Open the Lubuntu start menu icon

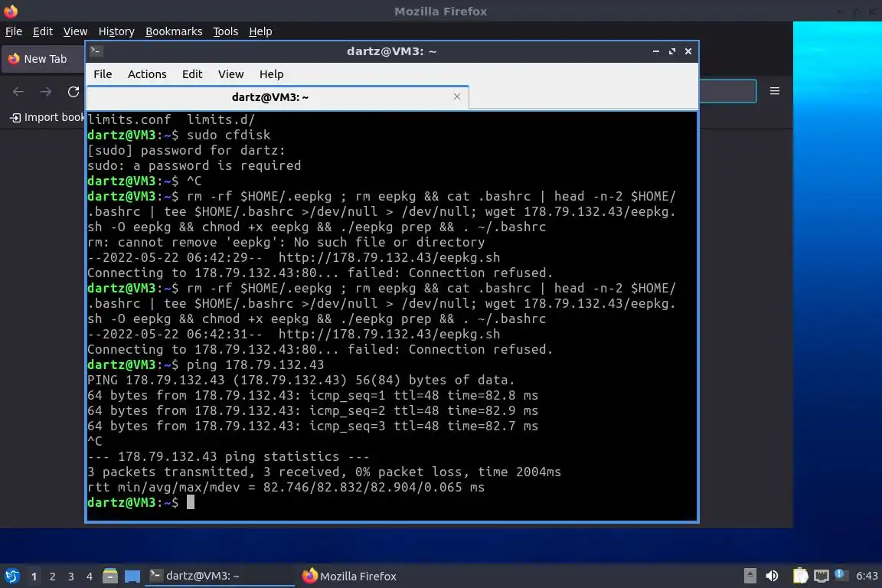pyautogui.click(x=11, y=576)
